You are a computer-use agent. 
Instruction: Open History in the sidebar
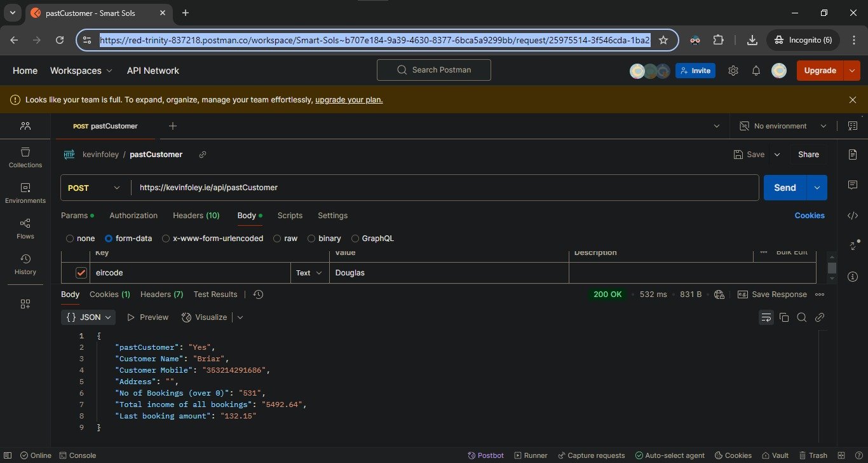click(25, 265)
